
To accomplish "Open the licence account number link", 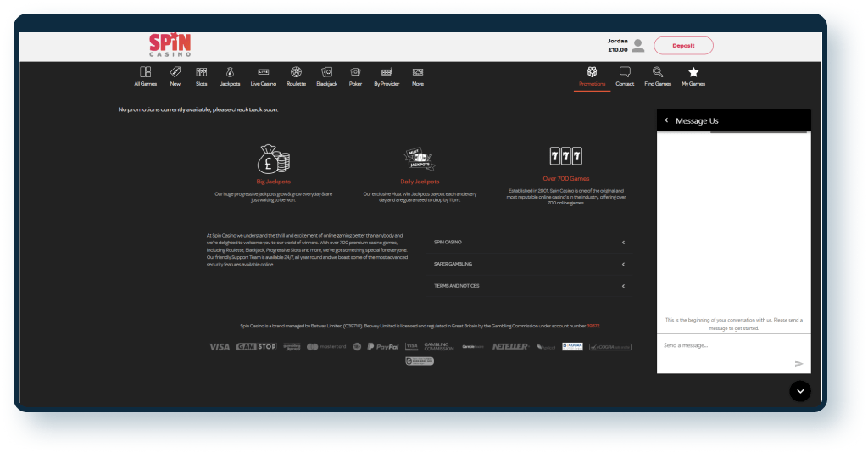I will [x=593, y=327].
